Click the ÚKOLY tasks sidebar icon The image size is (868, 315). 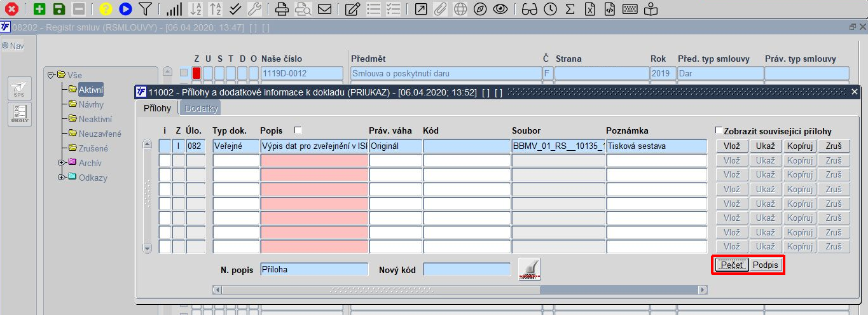click(19, 114)
